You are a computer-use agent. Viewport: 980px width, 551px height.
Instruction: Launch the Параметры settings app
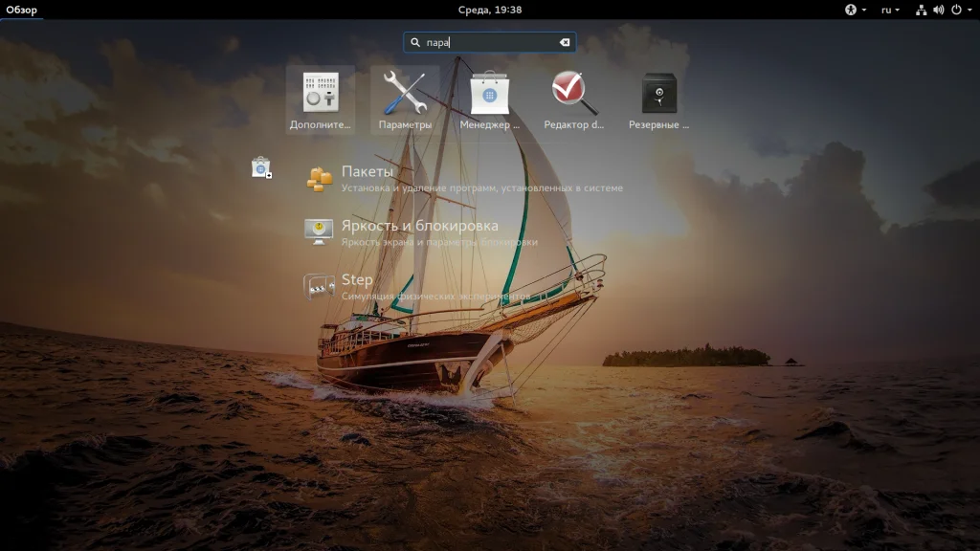[x=405, y=93]
